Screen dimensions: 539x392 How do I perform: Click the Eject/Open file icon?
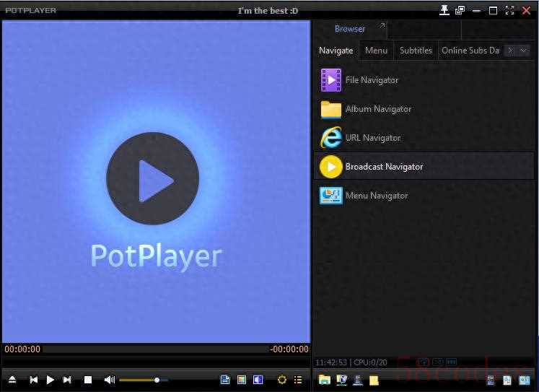tap(12, 380)
